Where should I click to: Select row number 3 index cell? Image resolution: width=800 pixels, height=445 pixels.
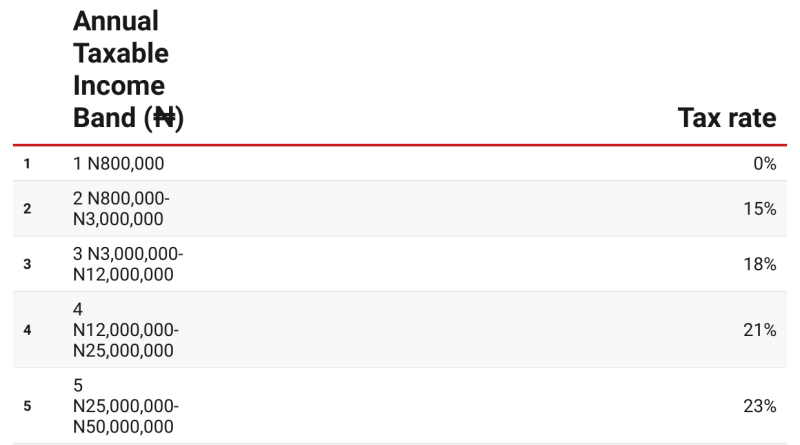28,264
